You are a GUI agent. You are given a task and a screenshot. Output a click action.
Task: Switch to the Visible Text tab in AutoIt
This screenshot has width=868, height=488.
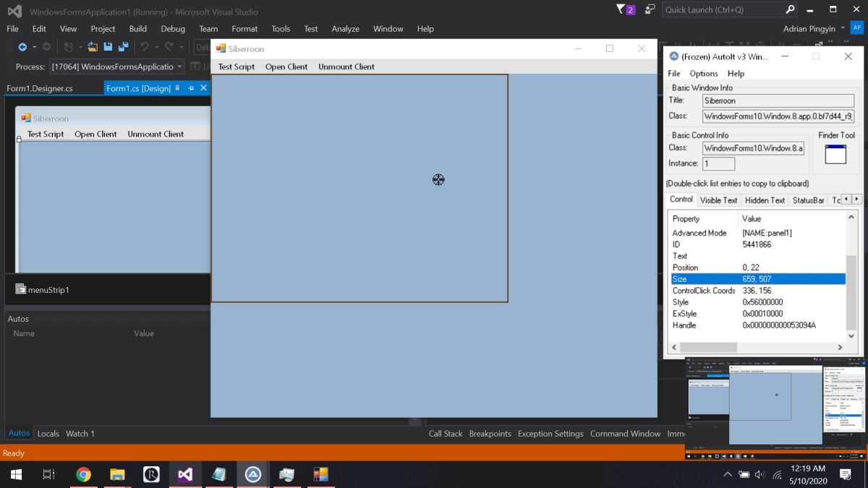[x=718, y=200]
